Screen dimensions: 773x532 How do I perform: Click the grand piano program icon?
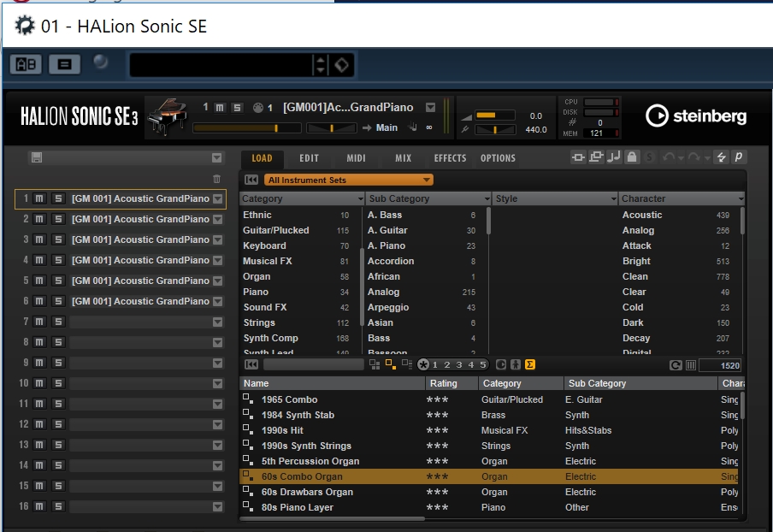click(x=168, y=117)
